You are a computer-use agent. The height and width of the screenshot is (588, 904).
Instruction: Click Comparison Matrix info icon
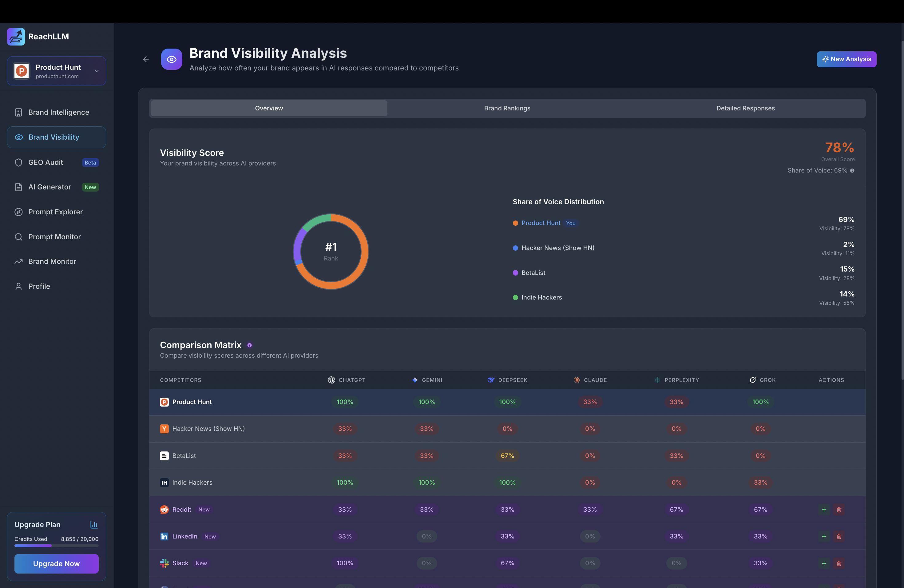point(250,345)
